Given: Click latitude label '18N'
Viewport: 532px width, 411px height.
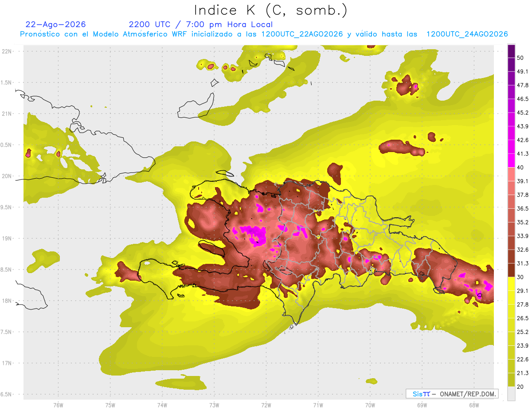Looking at the screenshot, I should tap(7, 301).
